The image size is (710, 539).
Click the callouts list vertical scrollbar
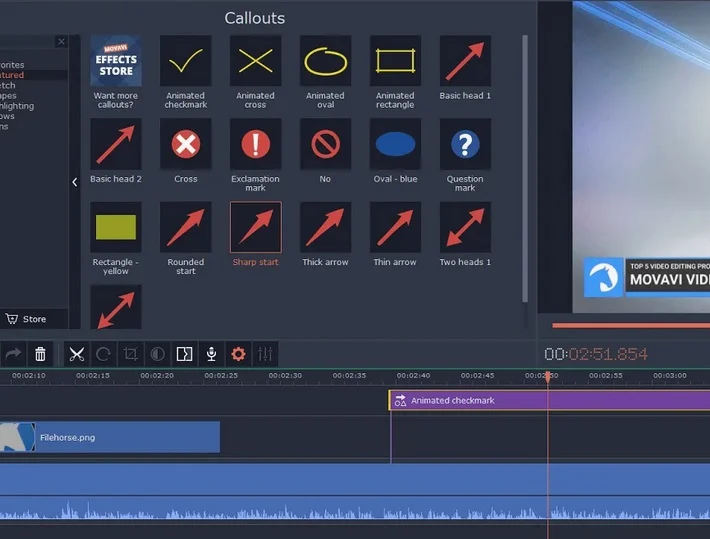coord(525,168)
